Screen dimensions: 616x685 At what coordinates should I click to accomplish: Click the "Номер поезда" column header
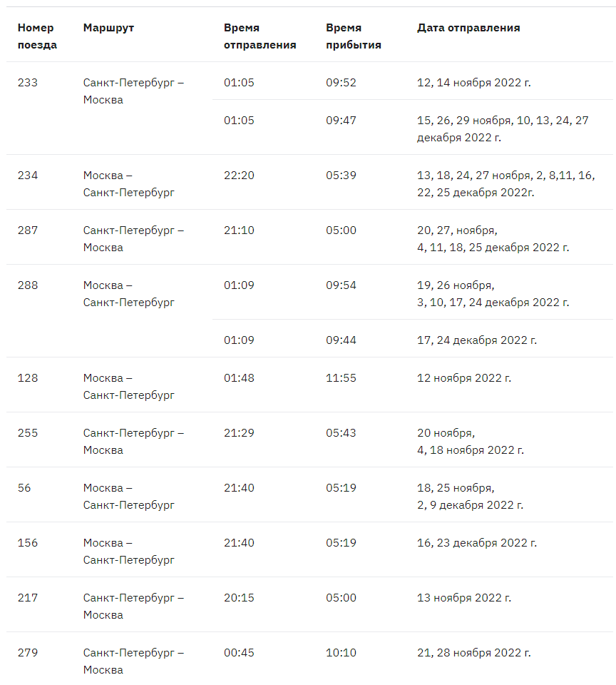click(37, 36)
